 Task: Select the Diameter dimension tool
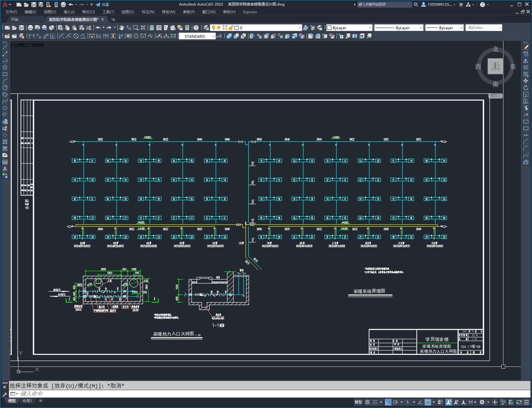(x=76, y=36)
